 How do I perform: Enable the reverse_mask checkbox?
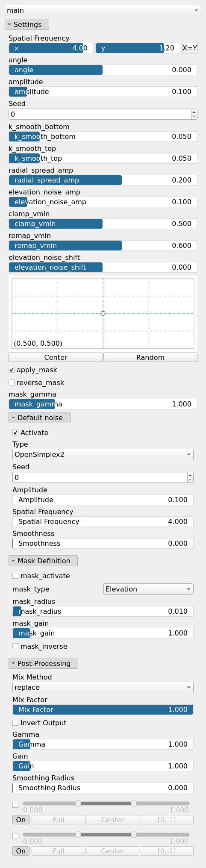point(12,383)
